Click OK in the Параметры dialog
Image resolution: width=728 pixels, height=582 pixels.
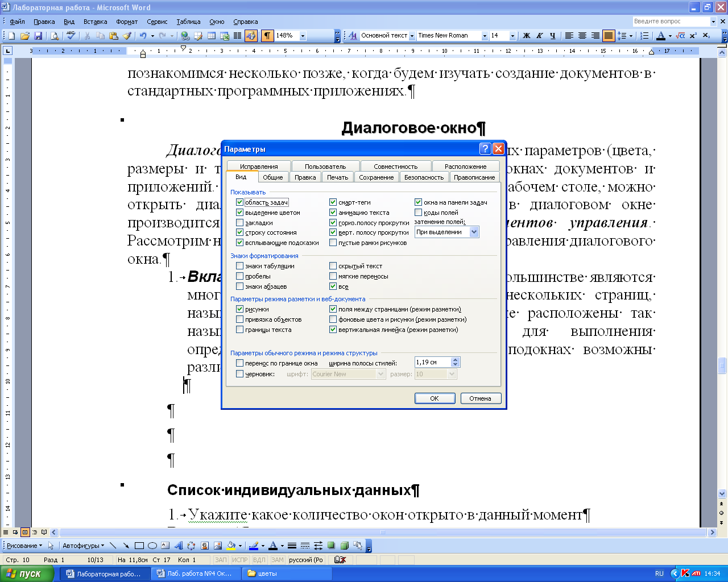pyautogui.click(x=435, y=398)
